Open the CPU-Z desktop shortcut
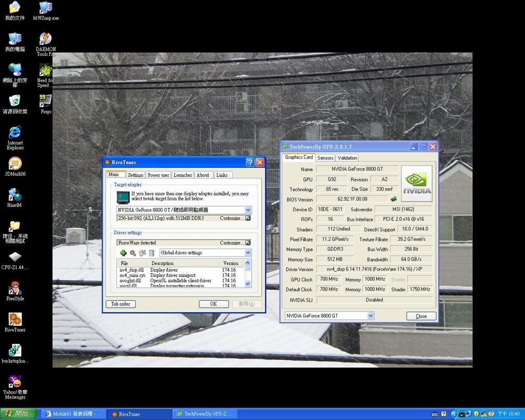This screenshot has height=420, width=525. point(15,257)
